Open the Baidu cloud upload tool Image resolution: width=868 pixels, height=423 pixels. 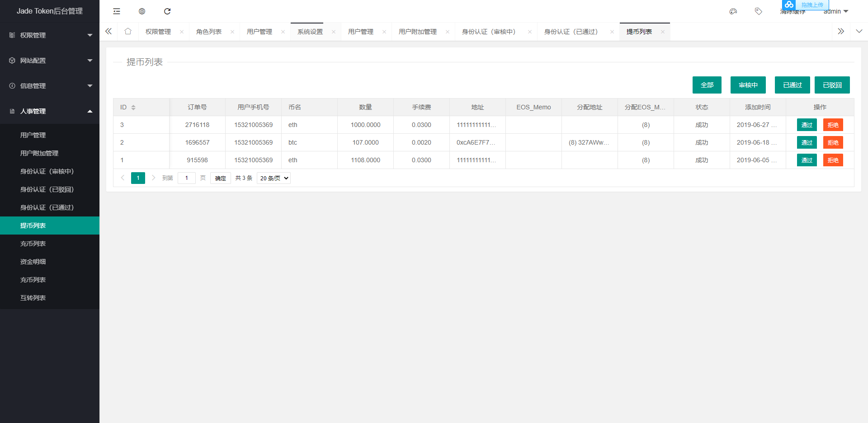(x=789, y=5)
